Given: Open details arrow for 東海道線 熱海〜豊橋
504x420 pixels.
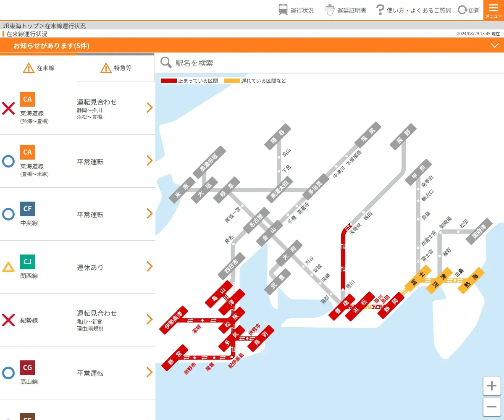Looking at the screenshot, I should tap(149, 108).
